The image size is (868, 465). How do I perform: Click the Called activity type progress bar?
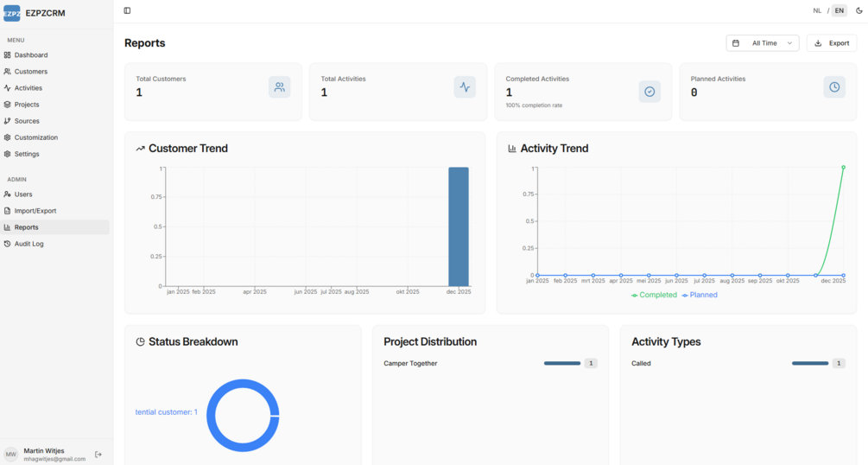tap(810, 364)
